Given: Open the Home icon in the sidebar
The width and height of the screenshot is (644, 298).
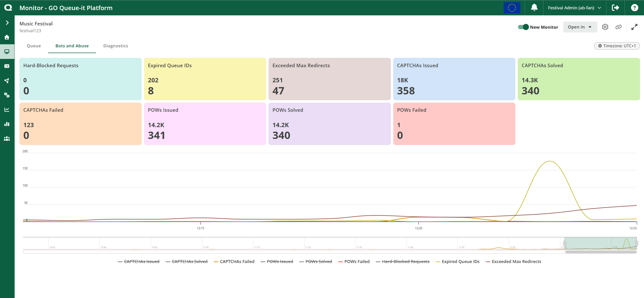Looking at the screenshot, I should click(7, 37).
